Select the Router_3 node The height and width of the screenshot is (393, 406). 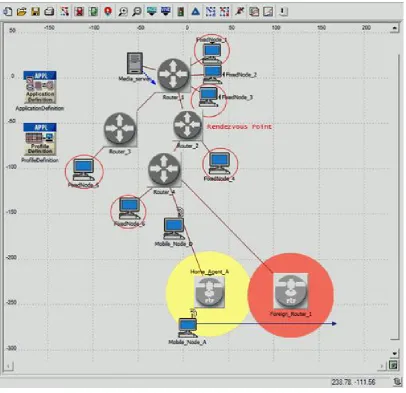[120, 129]
